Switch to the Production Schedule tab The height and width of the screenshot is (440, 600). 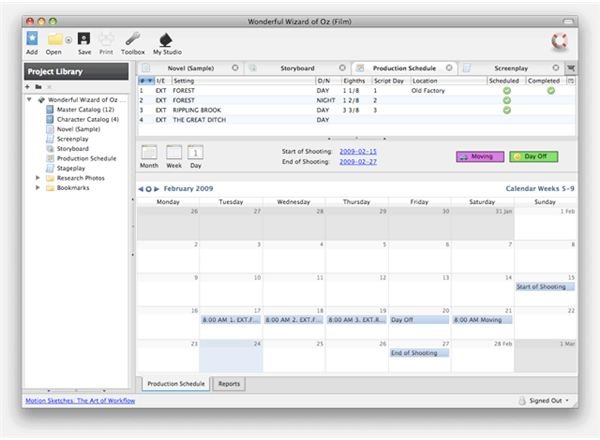(404, 68)
